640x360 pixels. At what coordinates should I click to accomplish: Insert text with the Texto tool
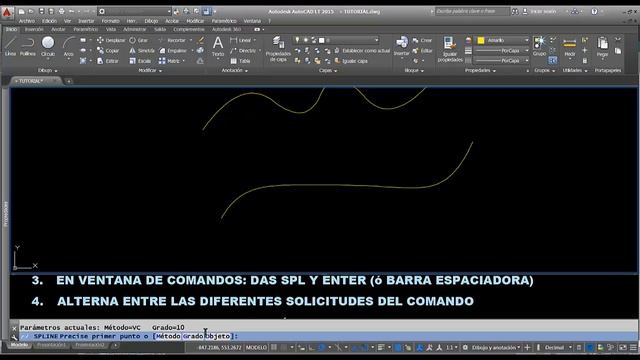point(218,46)
